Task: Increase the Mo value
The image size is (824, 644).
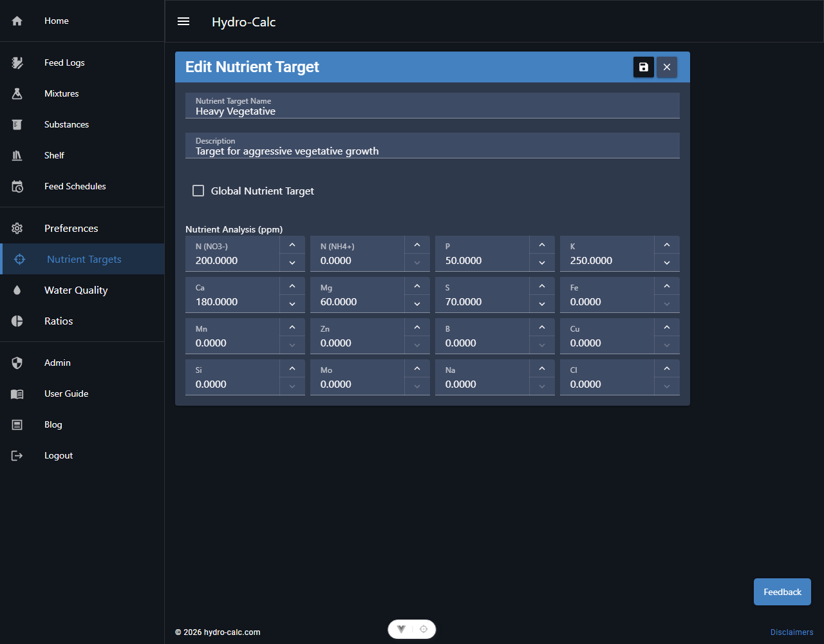Action: pyautogui.click(x=417, y=368)
